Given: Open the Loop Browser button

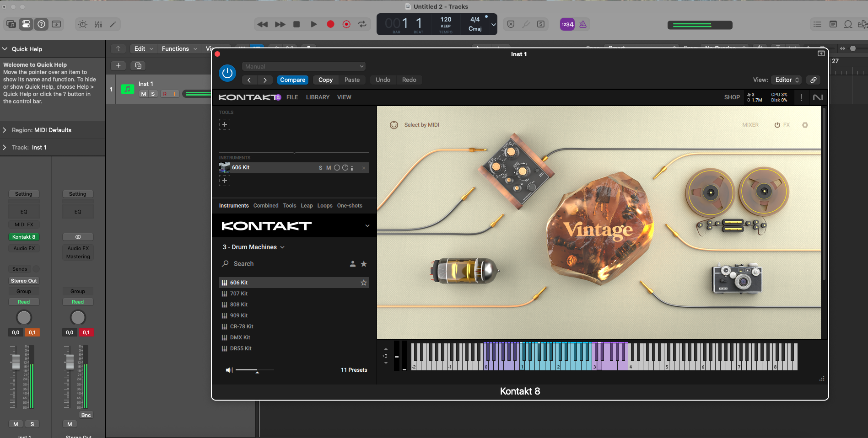Looking at the screenshot, I should [x=848, y=24].
